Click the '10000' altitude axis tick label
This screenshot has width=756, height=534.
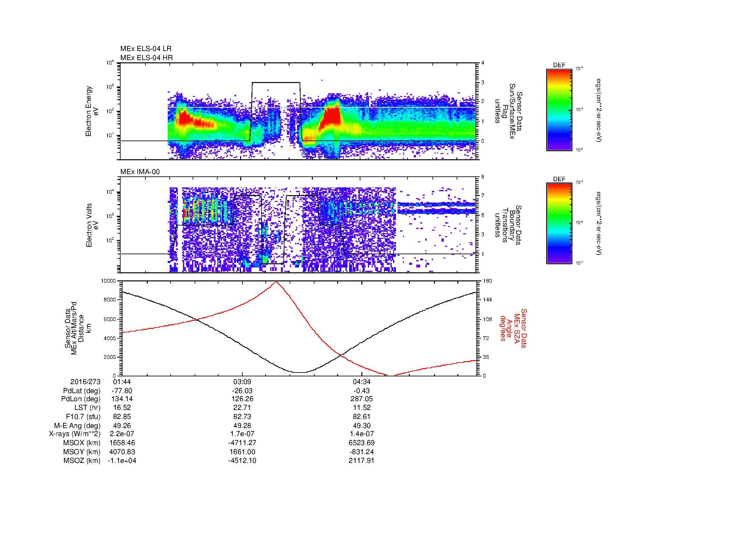pyautogui.click(x=109, y=281)
